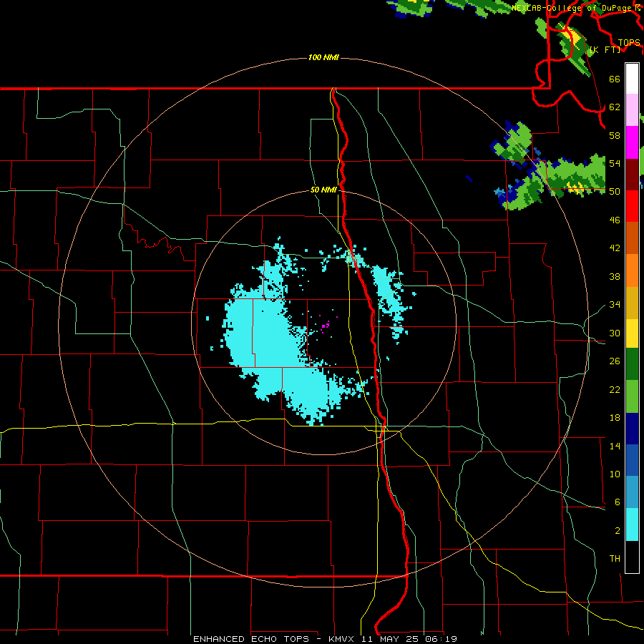Select the dark red legend swatch
This screenshot has height=644, width=644.
click(x=632, y=175)
